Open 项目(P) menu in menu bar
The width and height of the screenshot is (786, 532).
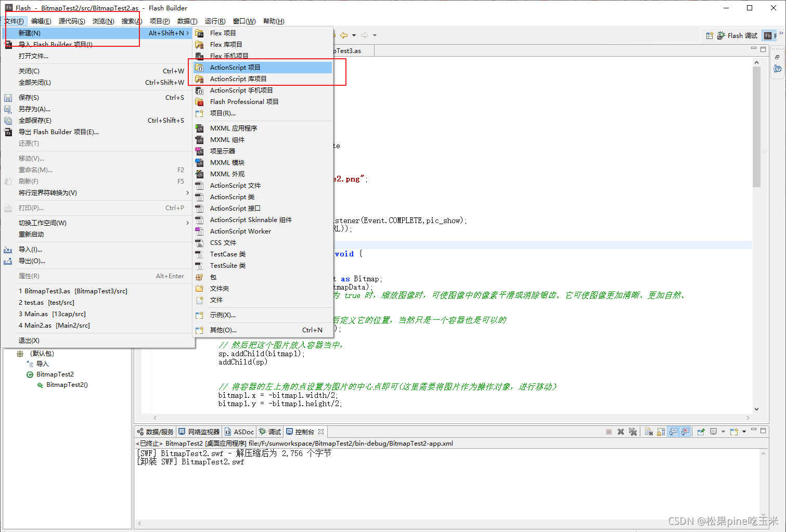160,21
